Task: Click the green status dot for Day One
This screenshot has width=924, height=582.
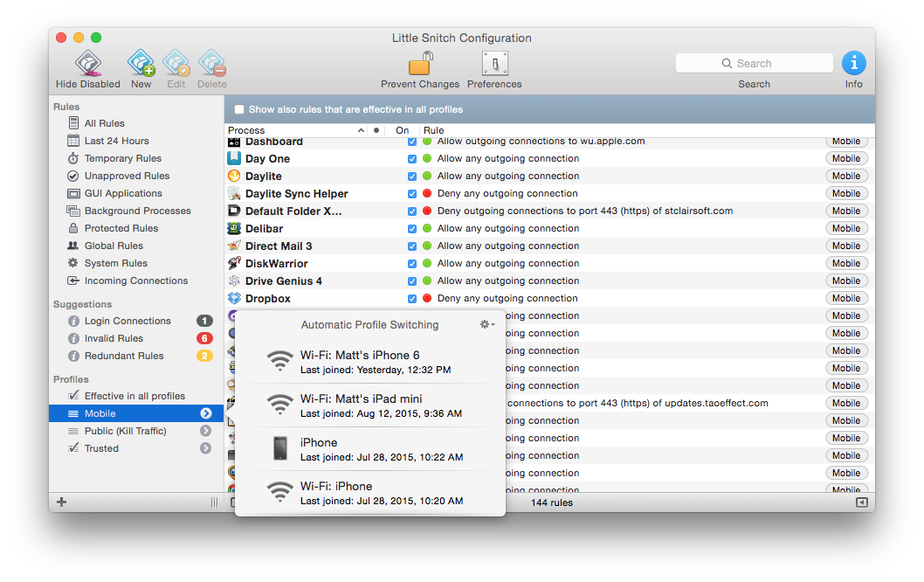Action: click(x=427, y=158)
